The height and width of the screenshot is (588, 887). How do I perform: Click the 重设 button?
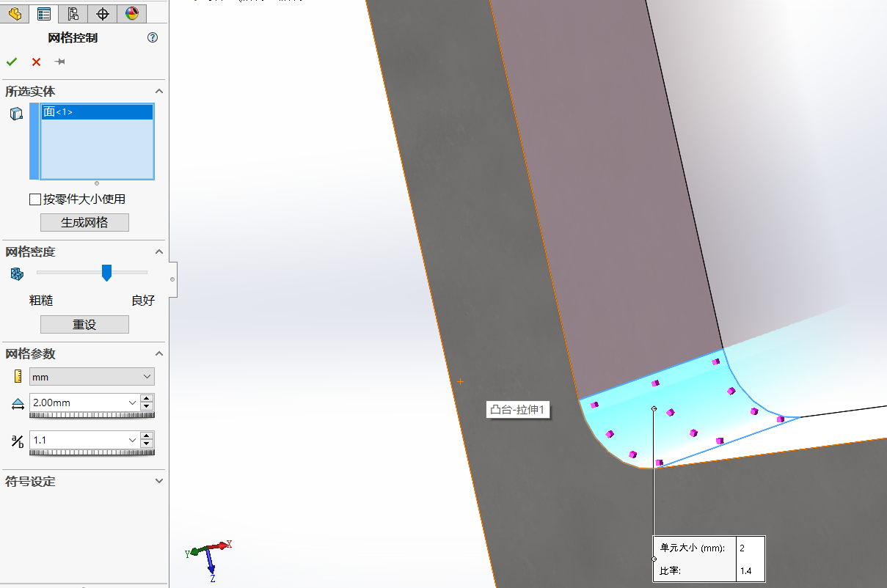coord(84,324)
